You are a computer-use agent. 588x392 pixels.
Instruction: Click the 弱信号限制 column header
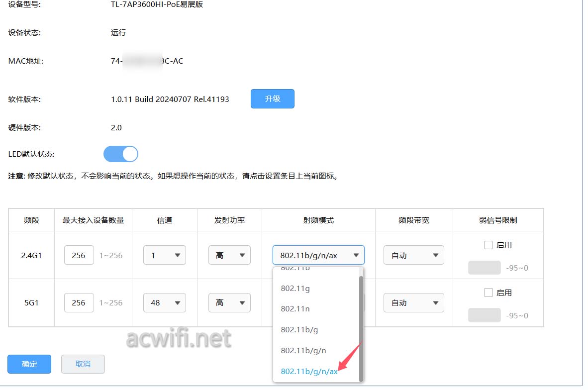point(498,220)
